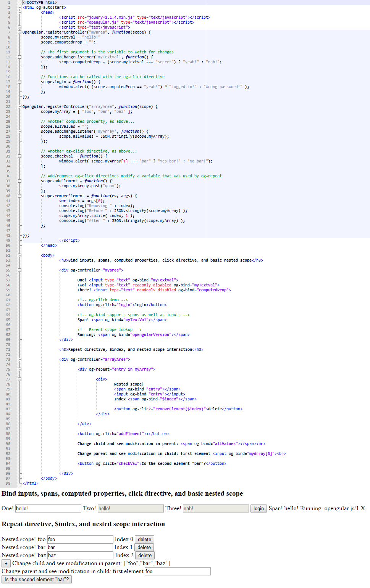Image resolution: width=370 pixels, height=588 pixels.
Task: Click the closing </html> tag line
Action: pos(31,484)
